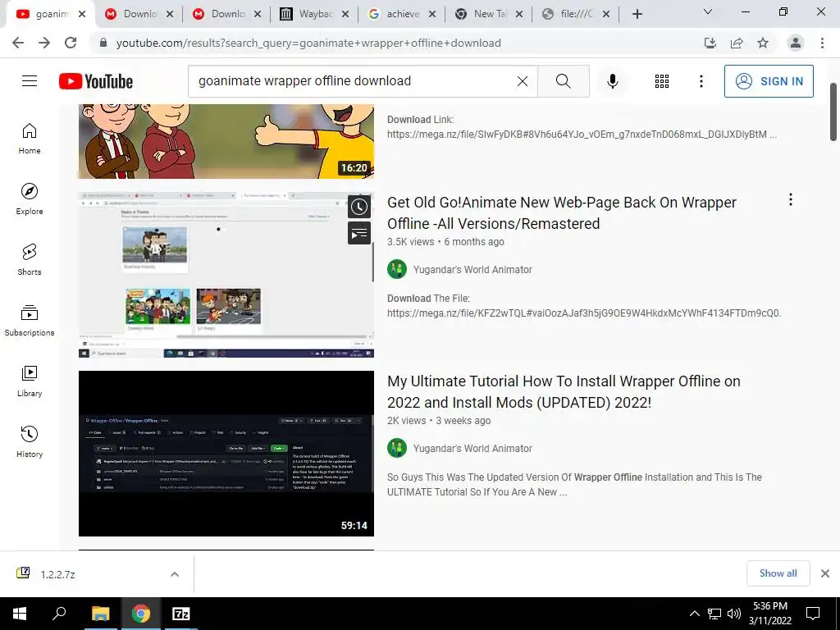The height and width of the screenshot is (630, 840).
Task: Click Yugandar's avatar on the 3.5K views video
Action: [x=397, y=269]
